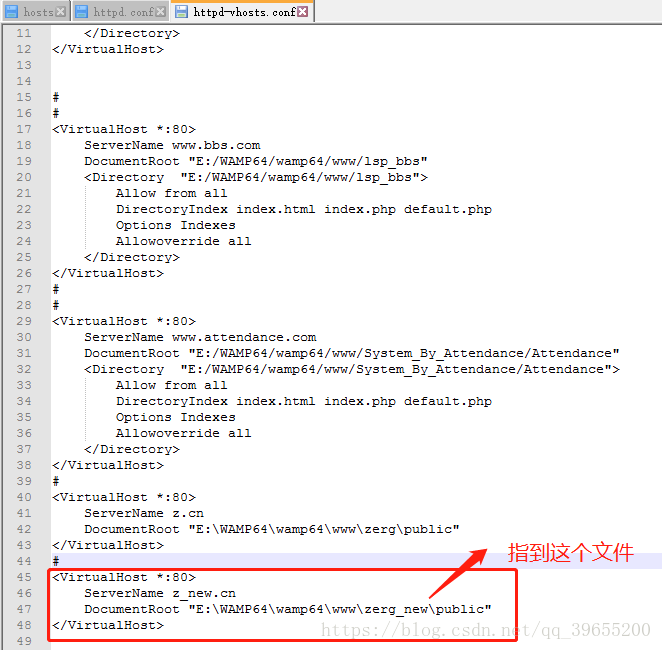
Task: Click 'ServerName www.bbs.com' line
Action: (172, 145)
